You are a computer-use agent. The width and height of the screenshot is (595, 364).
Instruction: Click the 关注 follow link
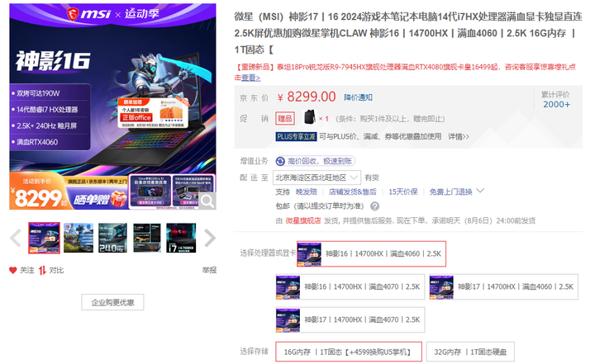tap(27, 271)
